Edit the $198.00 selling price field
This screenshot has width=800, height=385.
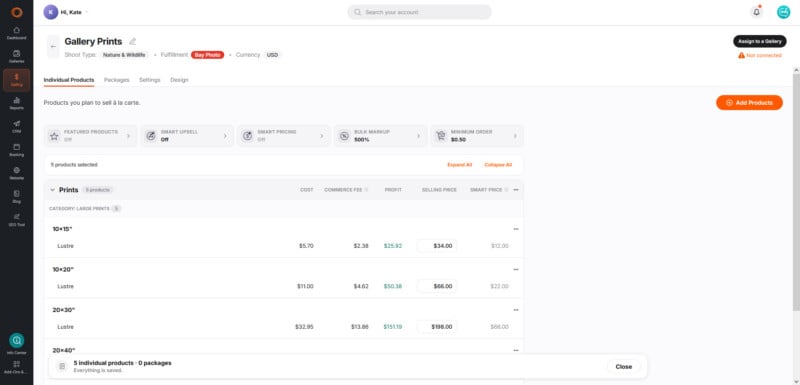437,326
